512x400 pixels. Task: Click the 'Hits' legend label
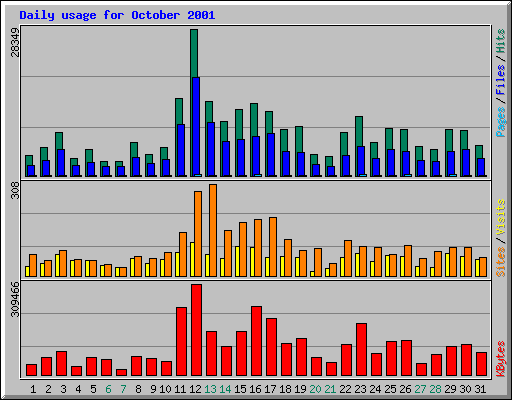click(x=501, y=41)
